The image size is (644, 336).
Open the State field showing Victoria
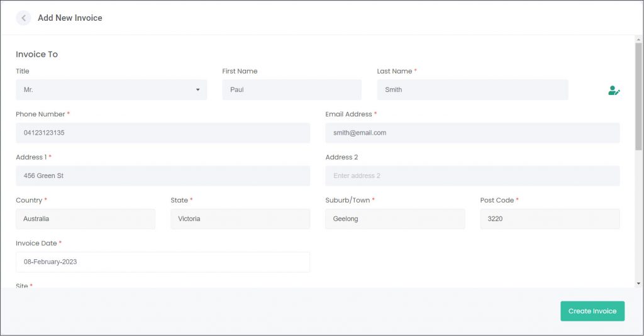point(240,219)
